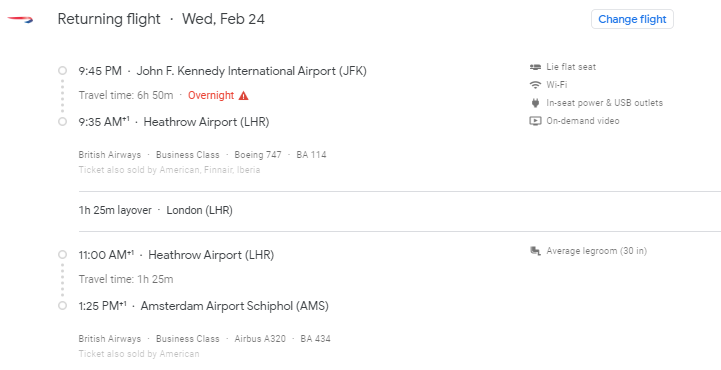Click the John F. Kennedy International Airport text
This screenshot has height=370, width=721.
pos(252,71)
